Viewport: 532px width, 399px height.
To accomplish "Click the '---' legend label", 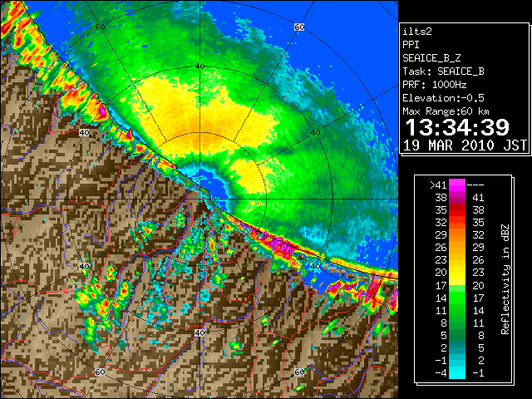I will (x=475, y=185).
